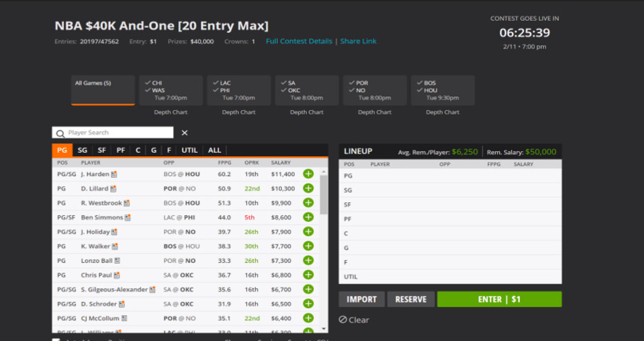Open Full Contest Details link
This screenshot has width=644, height=341.
(x=299, y=41)
